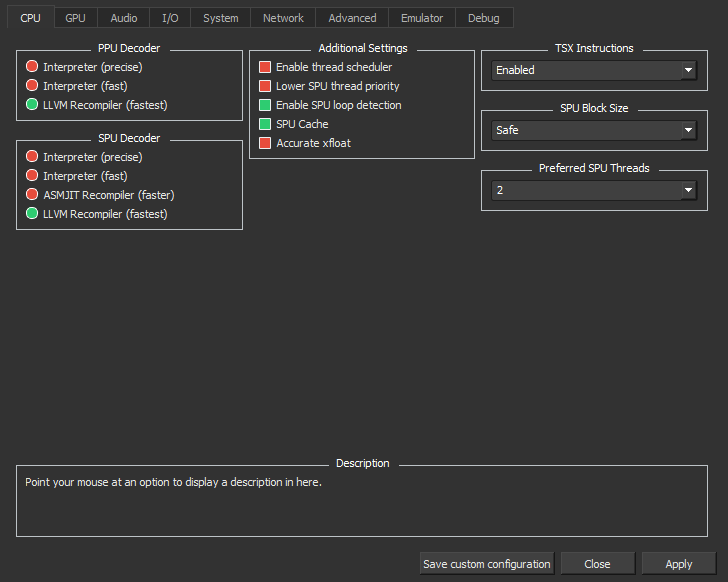Select PPU Interpreter (fast) option
The image size is (728, 582).
77,86
